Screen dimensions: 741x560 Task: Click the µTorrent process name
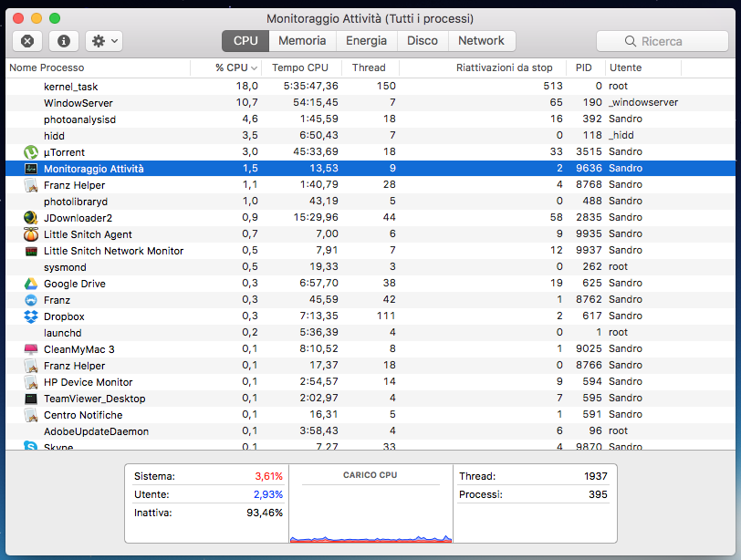[64, 152]
